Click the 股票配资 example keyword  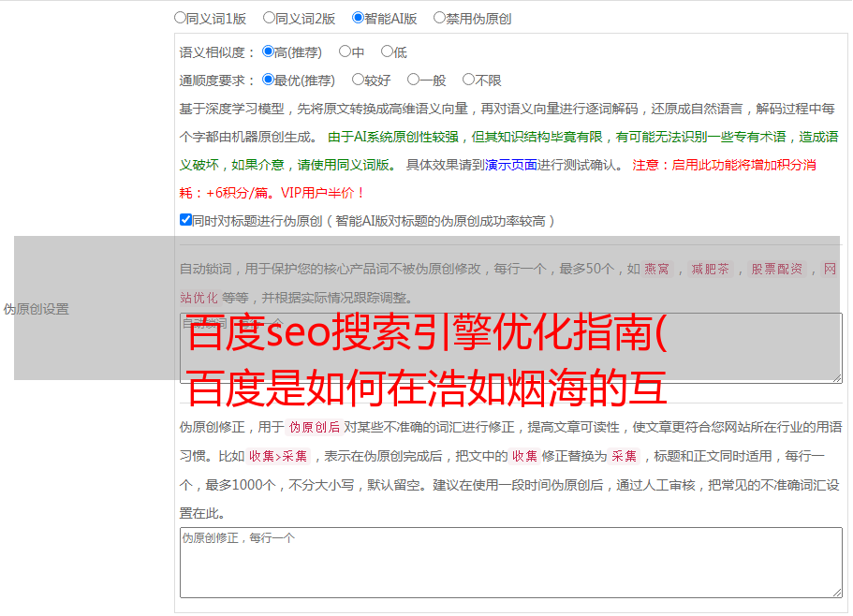[776, 269]
